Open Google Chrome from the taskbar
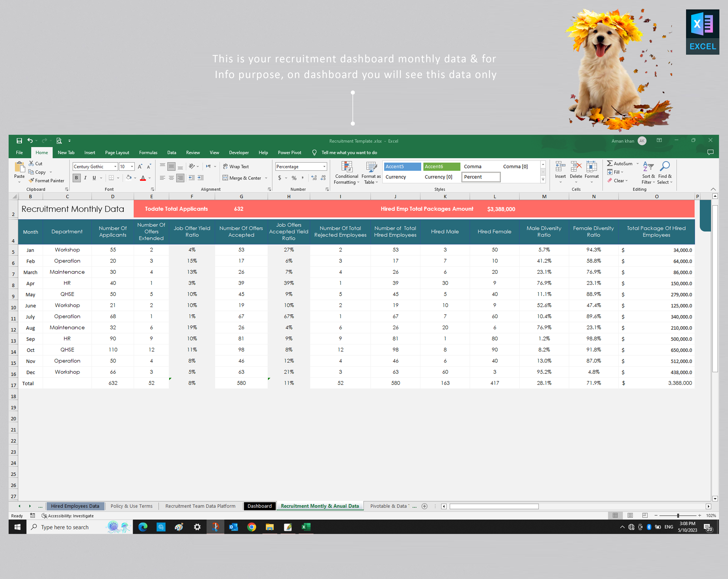The height and width of the screenshot is (579, 728). tap(252, 527)
